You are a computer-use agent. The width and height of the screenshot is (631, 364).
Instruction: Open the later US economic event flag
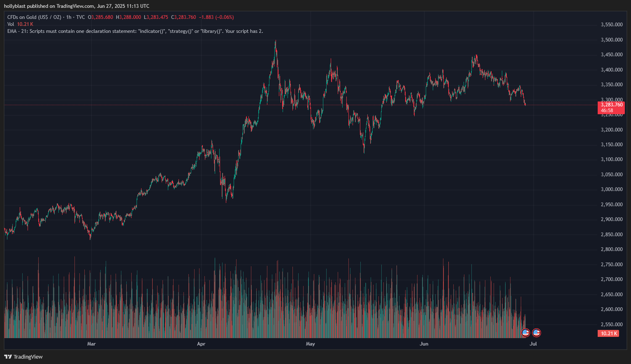[x=536, y=333]
